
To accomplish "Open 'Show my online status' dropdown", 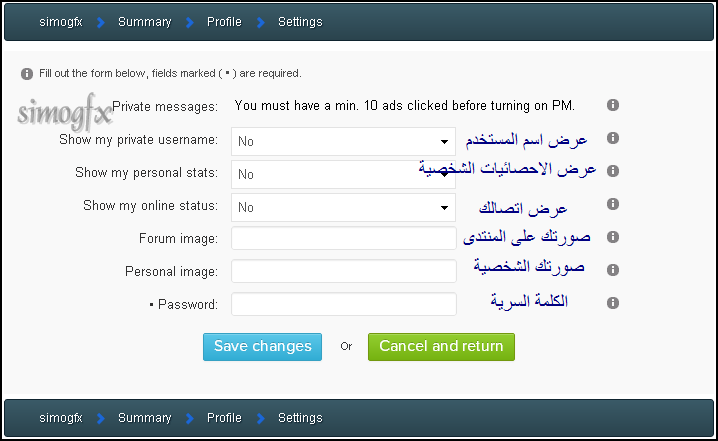I will 343,207.
